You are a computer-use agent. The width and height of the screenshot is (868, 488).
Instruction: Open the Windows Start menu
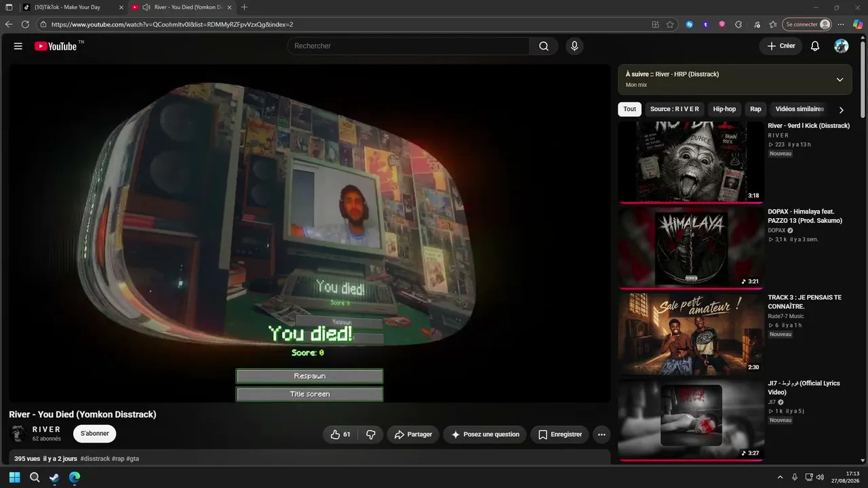point(15,477)
